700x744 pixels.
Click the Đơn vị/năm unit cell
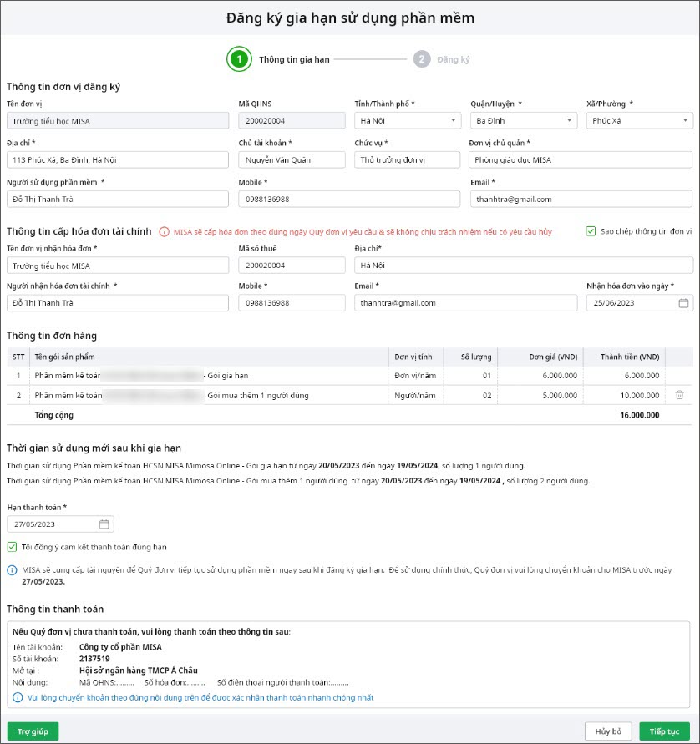coord(415,375)
